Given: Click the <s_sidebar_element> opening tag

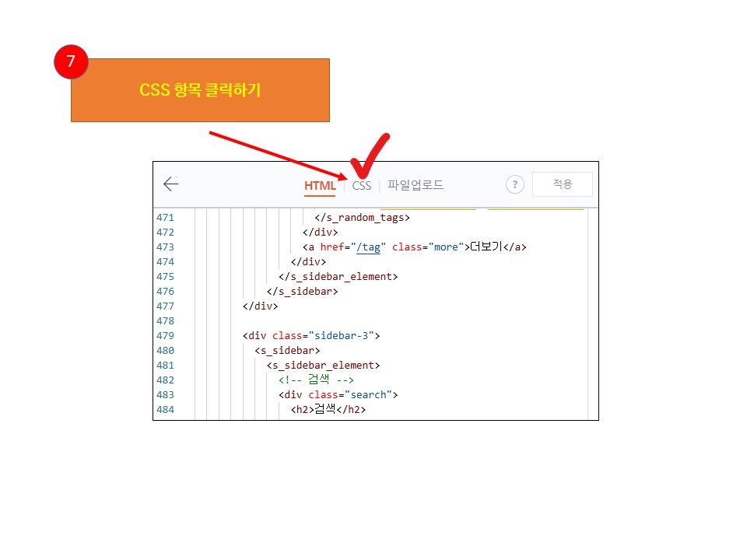Looking at the screenshot, I should (x=324, y=366).
